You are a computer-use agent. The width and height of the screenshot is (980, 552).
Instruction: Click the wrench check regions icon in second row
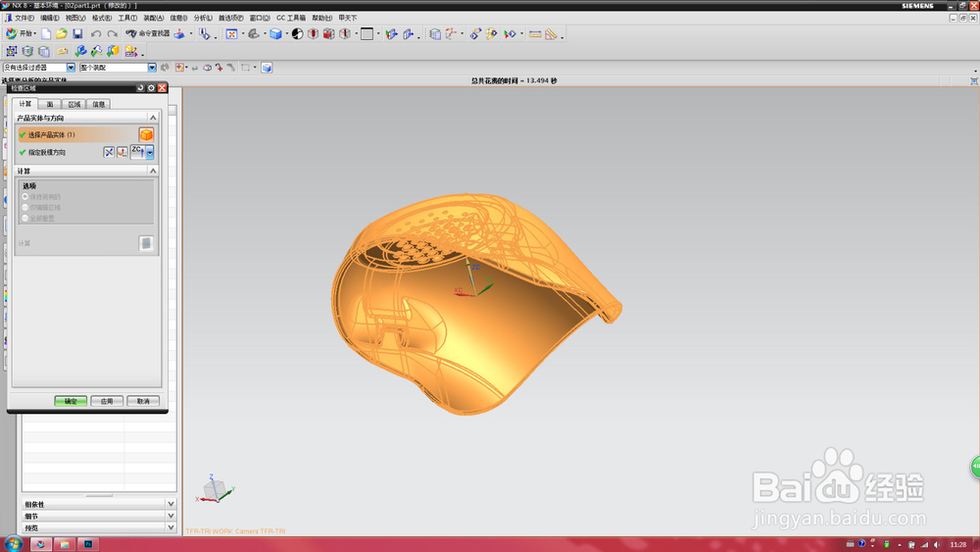96,51
